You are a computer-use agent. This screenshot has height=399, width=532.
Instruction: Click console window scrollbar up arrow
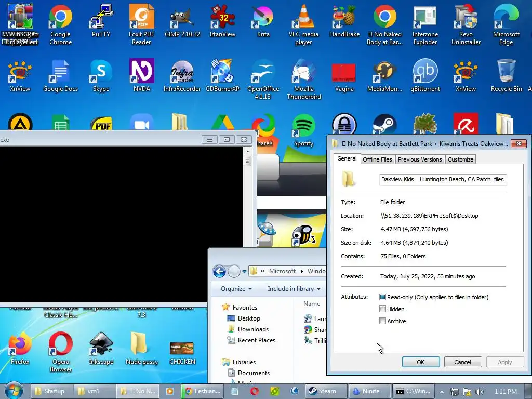247,151
